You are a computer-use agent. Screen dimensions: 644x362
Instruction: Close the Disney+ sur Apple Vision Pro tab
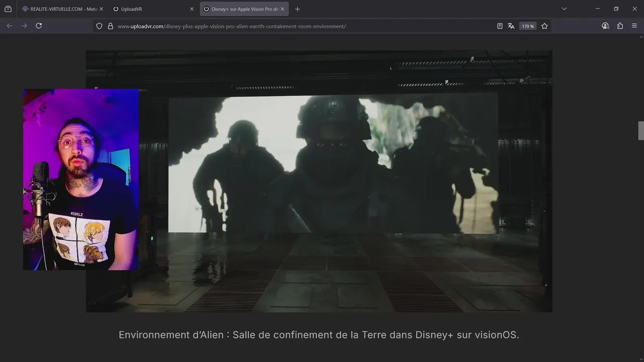(282, 9)
